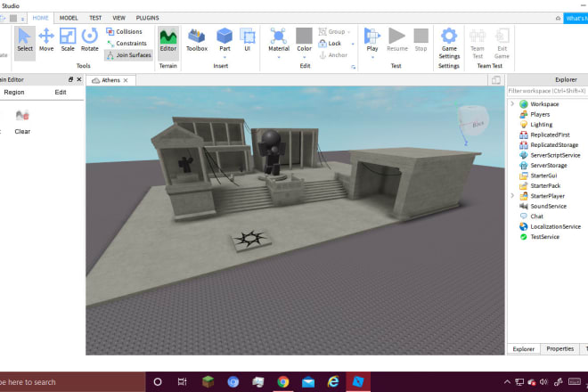Click the Lock tool
Image resolution: width=588 pixels, height=392 pixels.
pos(330,44)
